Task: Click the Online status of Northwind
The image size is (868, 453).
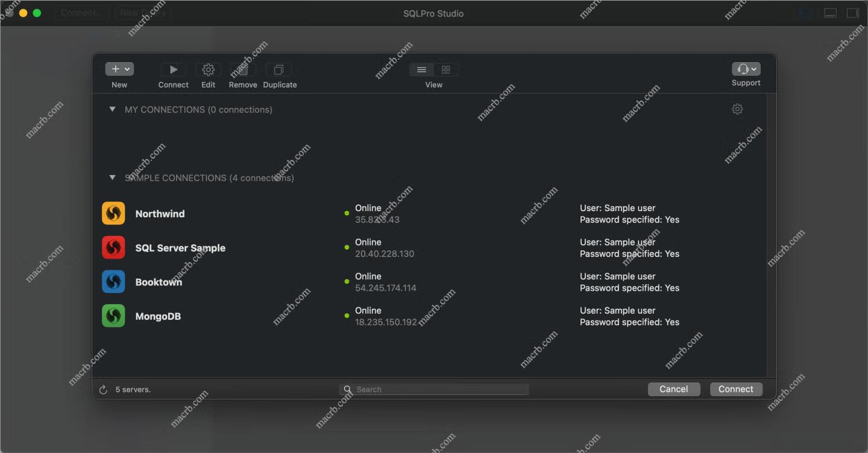Action: click(368, 208)
